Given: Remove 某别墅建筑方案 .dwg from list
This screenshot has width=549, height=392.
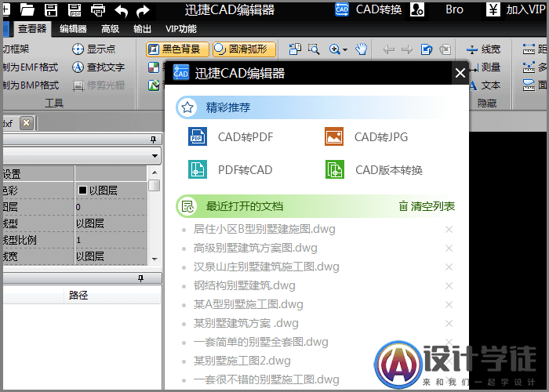Looking at the screenshot, I should [449, 323].
